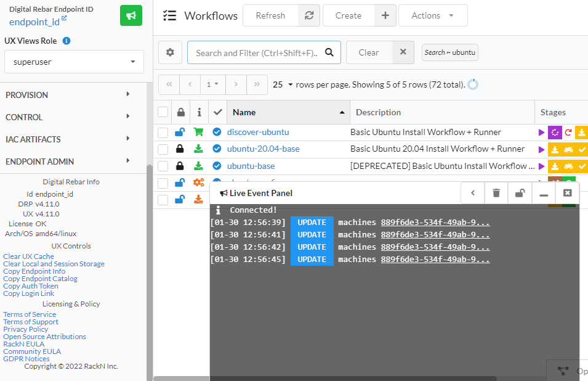Click the refresh sync arrows icon
Screen dimensions: 588x381
pyautogui.click(x=308, y=15)
